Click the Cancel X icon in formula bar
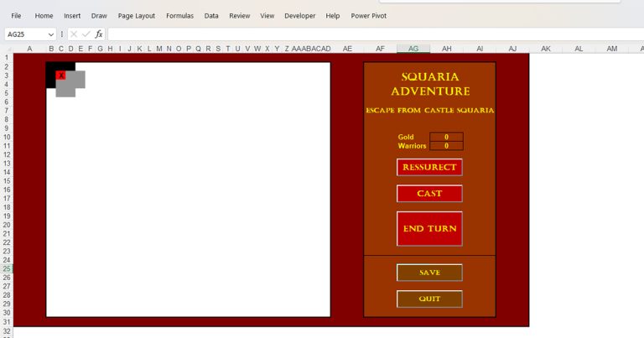The height and width of the screenshot is (338, 644). coord(74,34)
